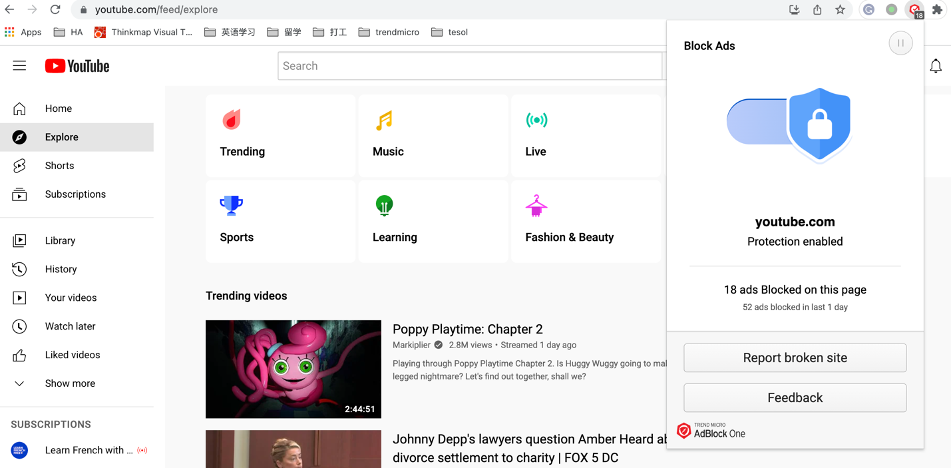The image size is (952, 468).
Task: Go to Home in sidebar
Action: point(58,109)
